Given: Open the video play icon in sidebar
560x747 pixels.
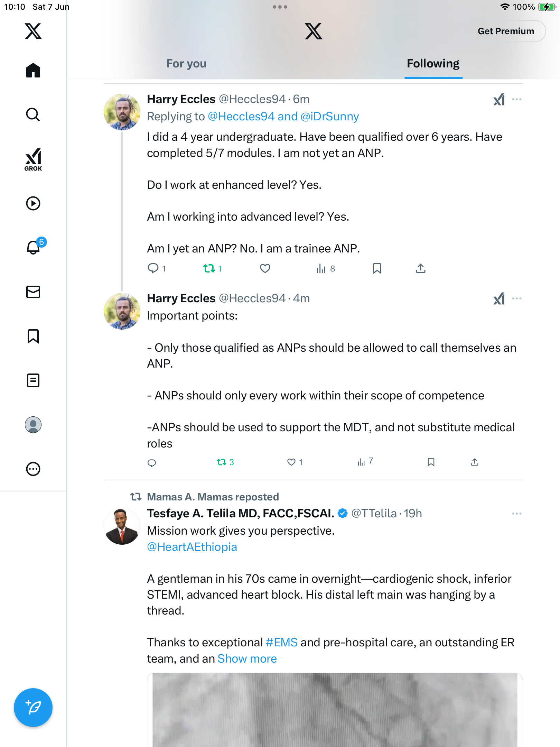Looking at the screenshot, I should [x=33, y=203].
